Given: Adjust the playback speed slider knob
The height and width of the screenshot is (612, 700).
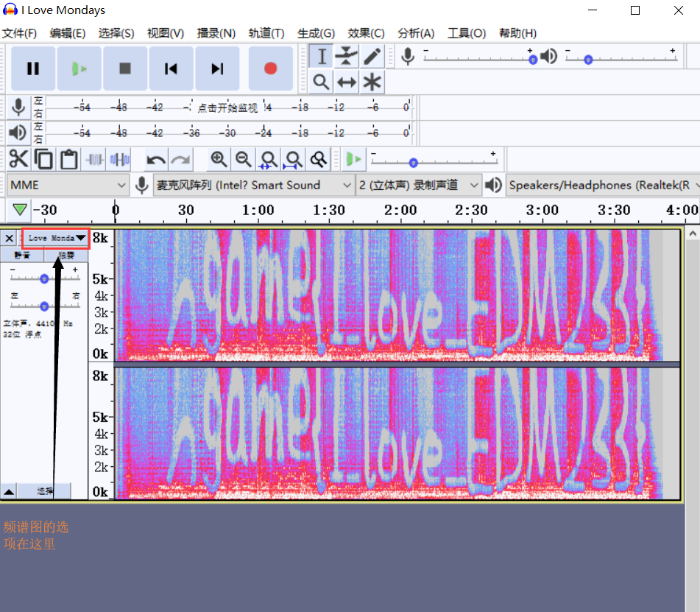Looking at the screenshot, I should [414, 163].
